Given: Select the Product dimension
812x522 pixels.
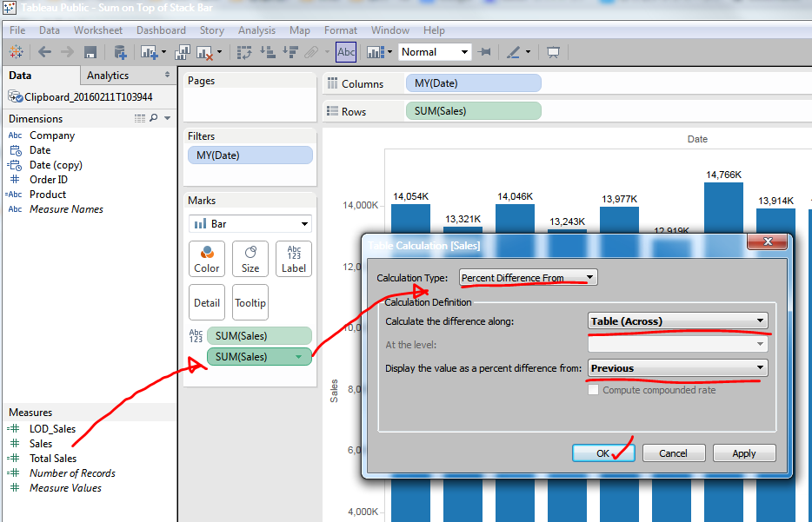Looking at the screenshot, I should point(48,195).
